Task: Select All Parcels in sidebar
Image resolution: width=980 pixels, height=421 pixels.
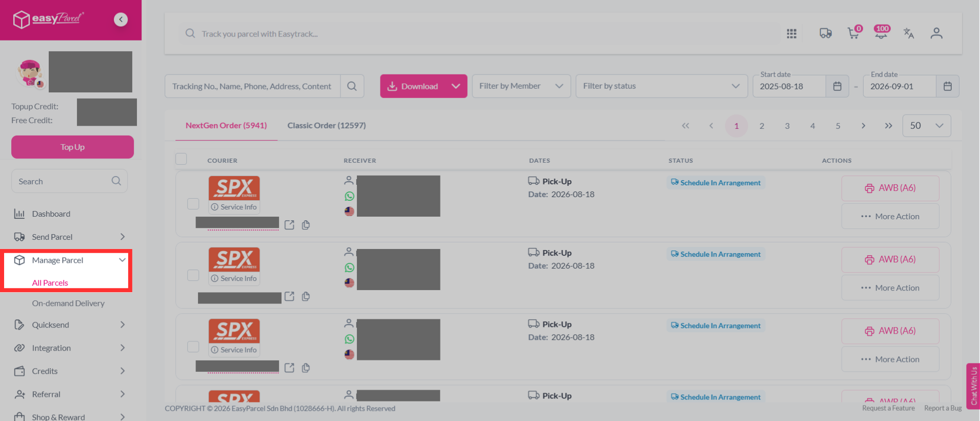Action: click(50, 283)
